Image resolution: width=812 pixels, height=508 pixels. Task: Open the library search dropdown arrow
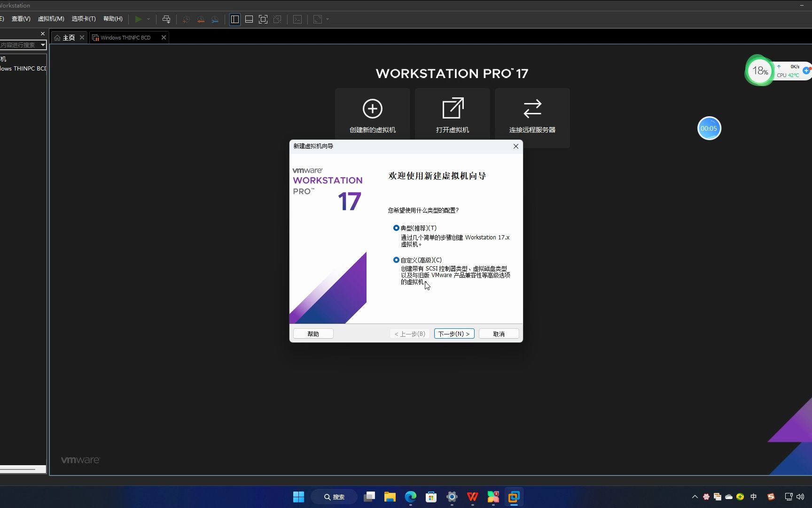point(43,45)
